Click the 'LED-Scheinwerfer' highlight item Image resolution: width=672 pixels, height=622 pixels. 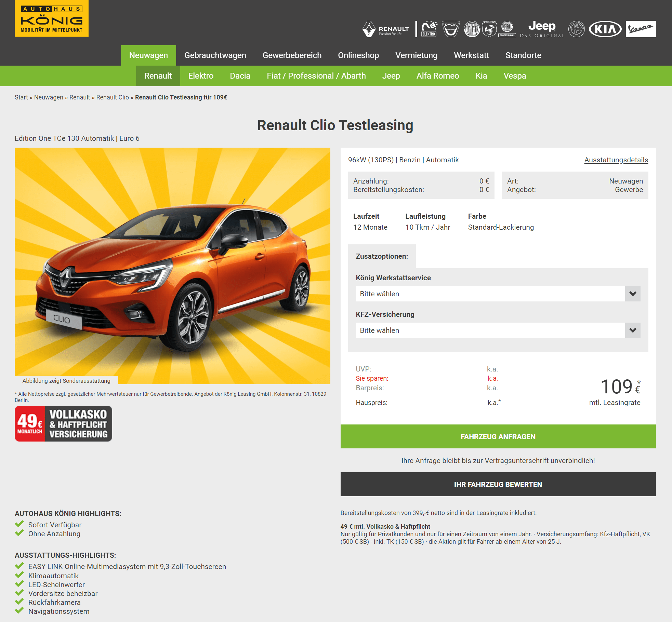point(56,585)
